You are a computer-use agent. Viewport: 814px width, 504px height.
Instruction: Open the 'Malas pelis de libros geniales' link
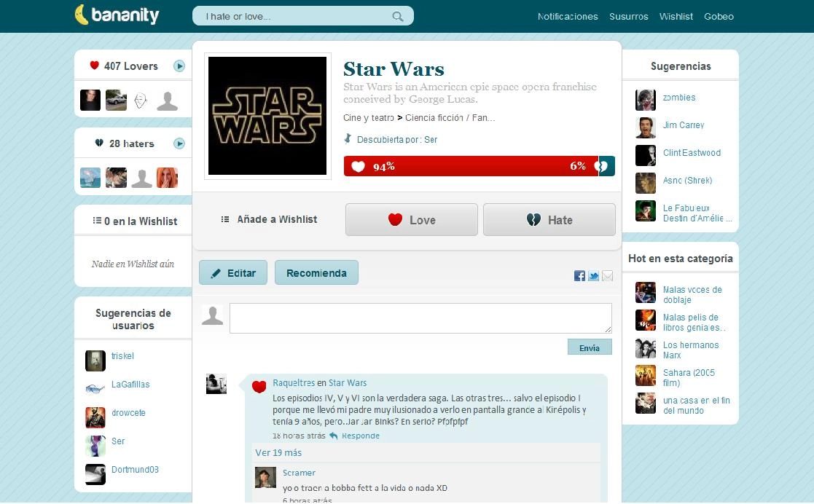(x=694, y=323)
